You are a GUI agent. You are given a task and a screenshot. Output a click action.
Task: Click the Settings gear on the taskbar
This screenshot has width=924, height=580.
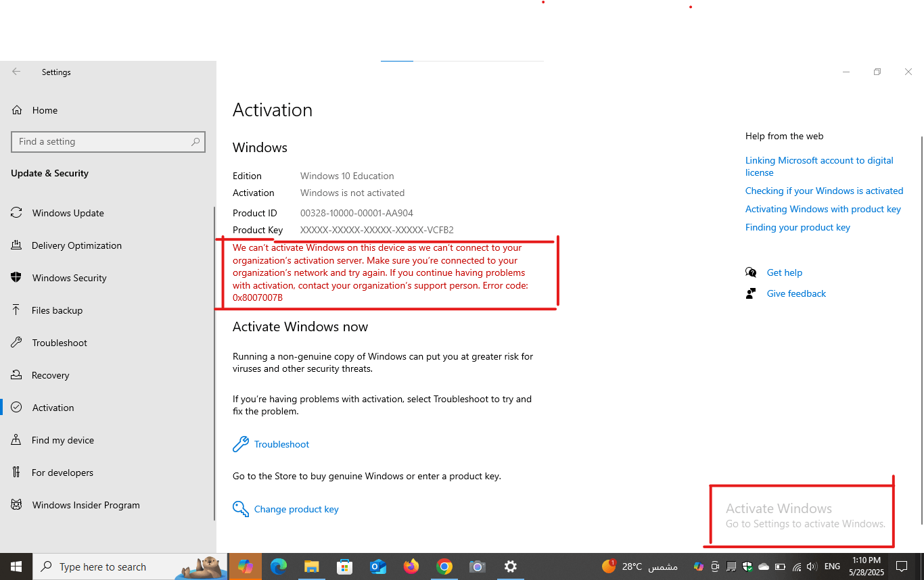point(511,566)
